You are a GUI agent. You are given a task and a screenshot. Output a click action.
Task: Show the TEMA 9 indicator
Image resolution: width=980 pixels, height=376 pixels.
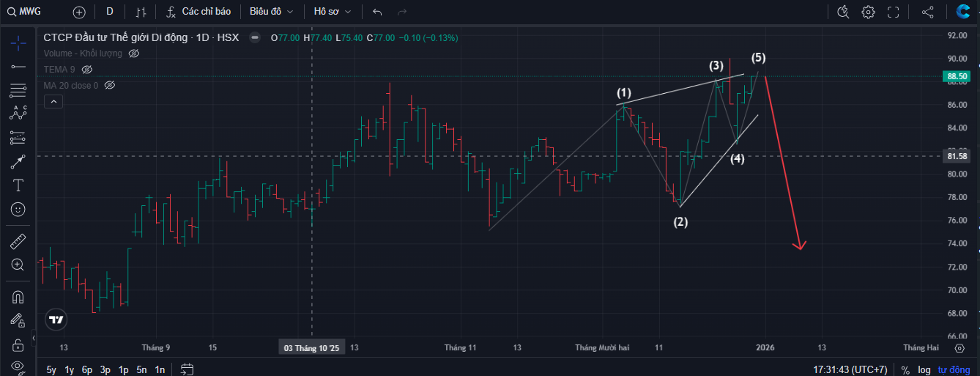tap(86, 70)
